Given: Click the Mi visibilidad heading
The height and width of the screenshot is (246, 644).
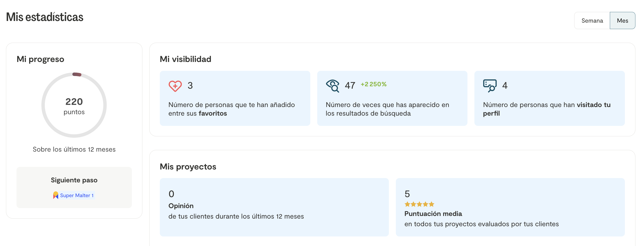Looking at the screenshot, I should click(x=186, y=59).
